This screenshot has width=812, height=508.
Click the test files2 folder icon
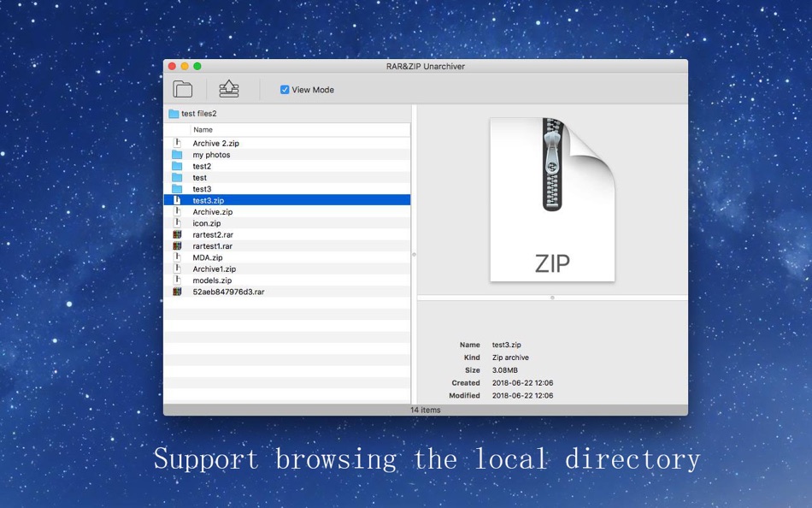pos(174,114)
